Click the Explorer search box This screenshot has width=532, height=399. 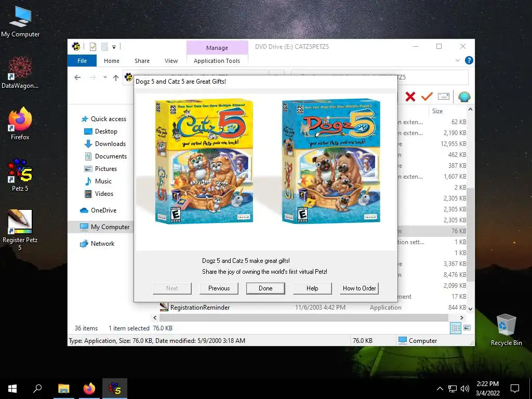pyautogui.click(x=433, y=77)
